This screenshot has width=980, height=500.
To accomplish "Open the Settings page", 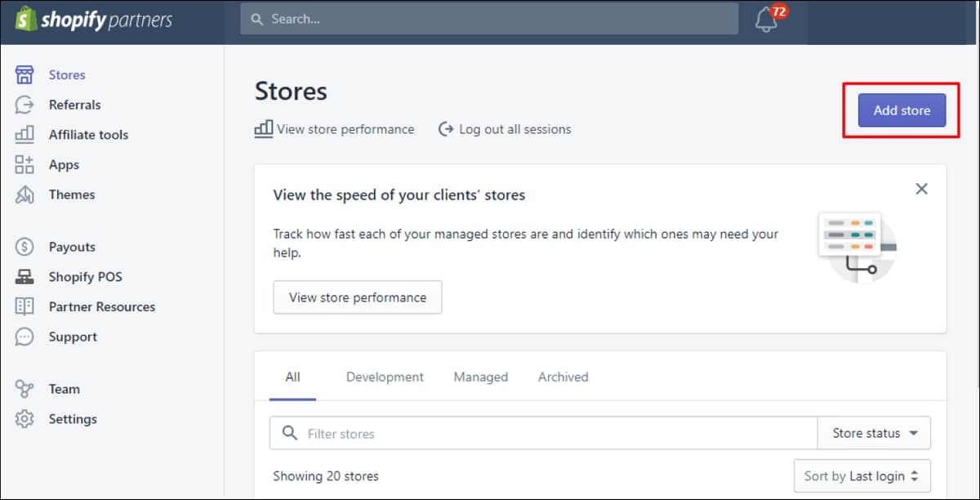I will coord(73,419).
